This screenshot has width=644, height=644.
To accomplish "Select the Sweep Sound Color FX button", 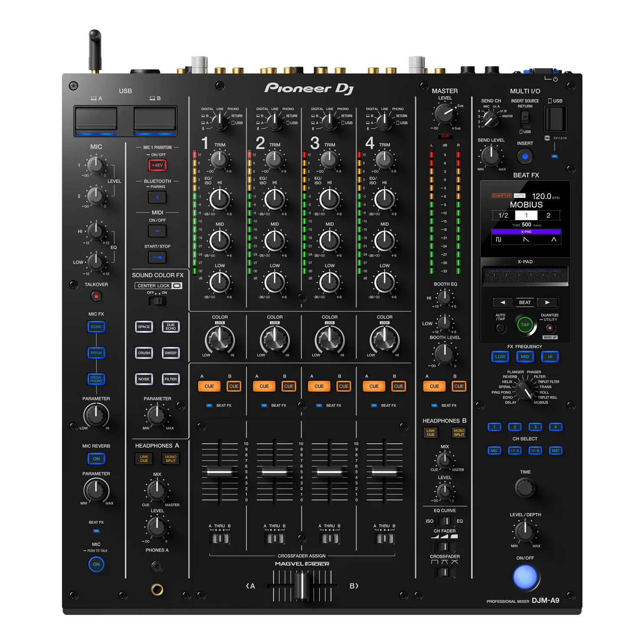I will tap(170, 353).
